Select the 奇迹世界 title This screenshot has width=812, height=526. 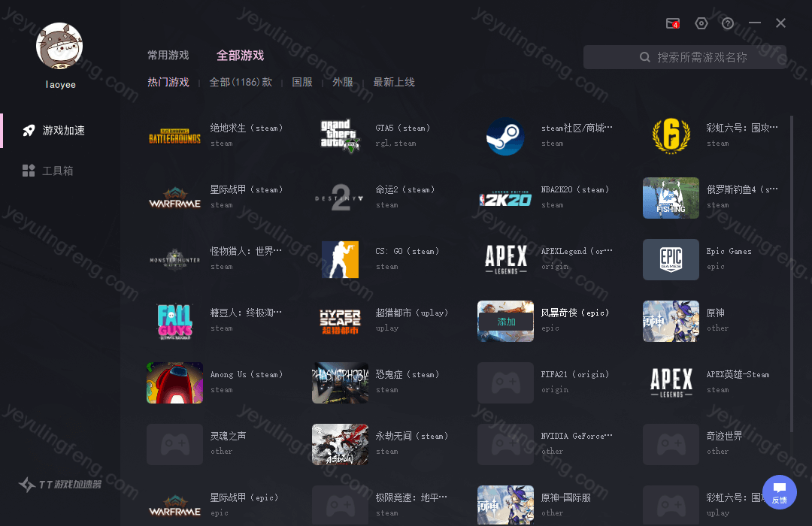coord(724,436)
